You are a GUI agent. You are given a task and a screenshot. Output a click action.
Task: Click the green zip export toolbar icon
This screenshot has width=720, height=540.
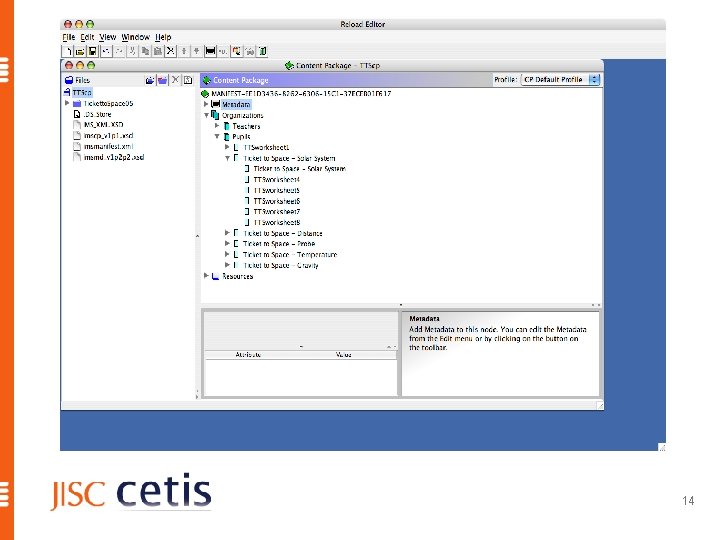[x=263, y=51]
